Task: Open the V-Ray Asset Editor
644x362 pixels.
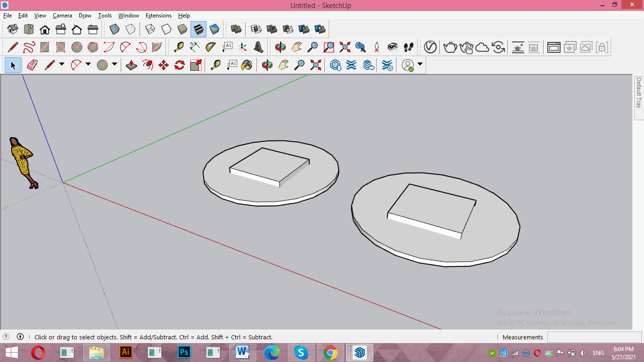Action: pos(430,47)
